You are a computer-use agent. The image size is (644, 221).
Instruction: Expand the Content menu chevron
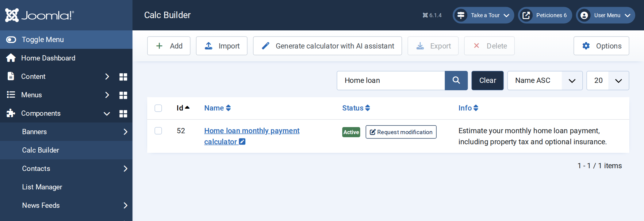(x=107, y=76)
